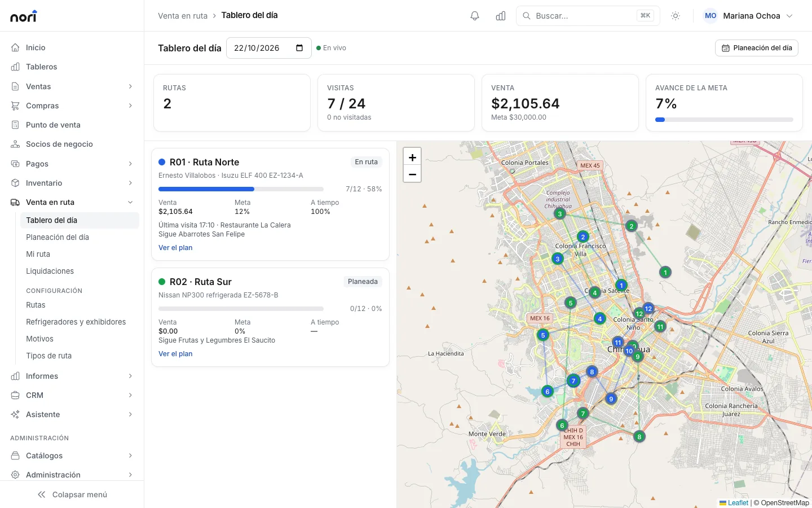Screen dimensions: 812x508
Task: Click the En ruta status badge
Action: tap(367, 162)
